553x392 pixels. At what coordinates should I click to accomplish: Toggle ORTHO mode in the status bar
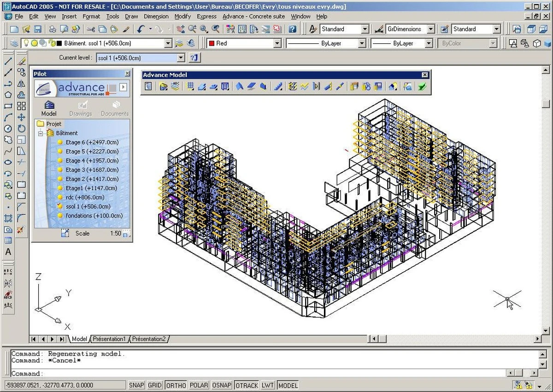(x=176, y=385)
